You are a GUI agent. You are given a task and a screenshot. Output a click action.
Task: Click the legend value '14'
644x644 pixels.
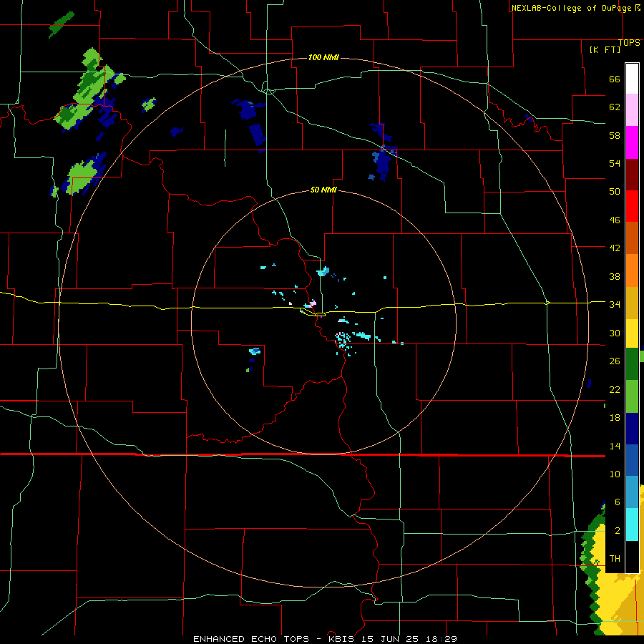(615, 446)
